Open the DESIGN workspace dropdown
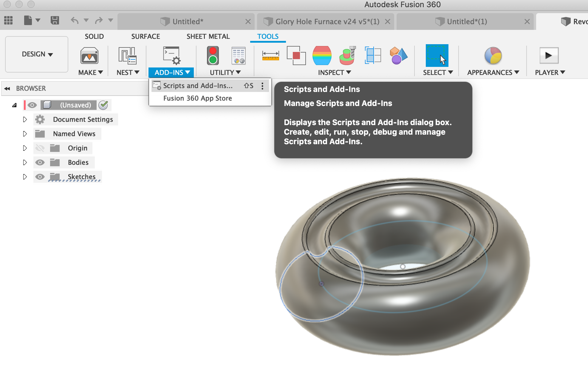Viewport: 588px width, 375px height. coord(36,54)
